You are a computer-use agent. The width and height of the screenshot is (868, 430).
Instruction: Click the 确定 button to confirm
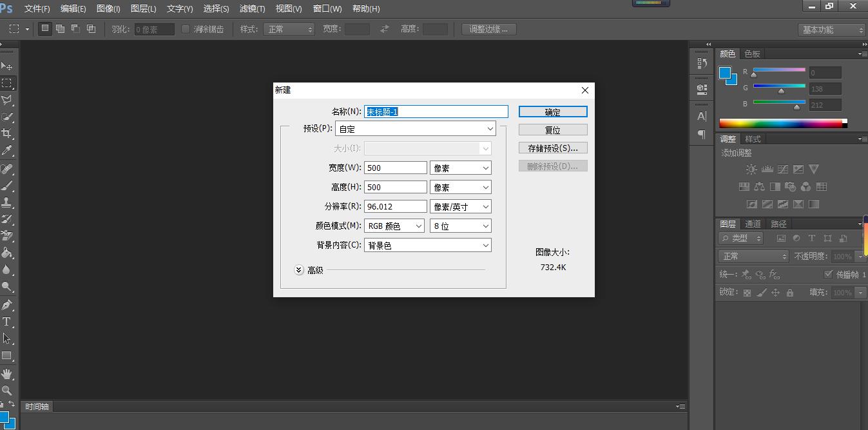pyautogui.click(x=552, y=111)
